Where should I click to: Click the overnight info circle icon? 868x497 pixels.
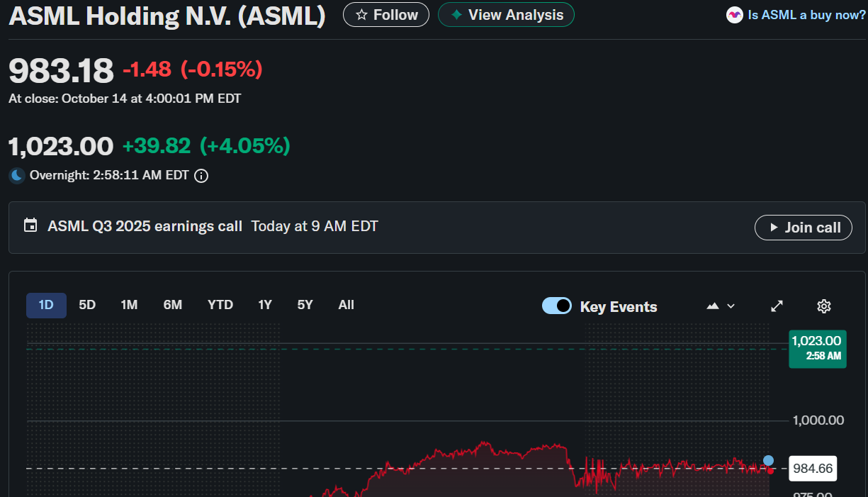(x=201, y=175)
